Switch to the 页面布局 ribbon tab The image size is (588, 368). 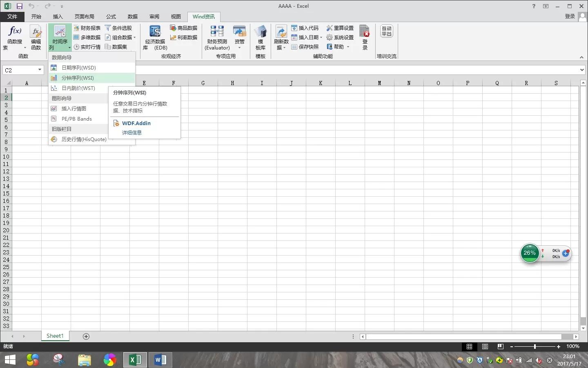click(x=85, y=16)
